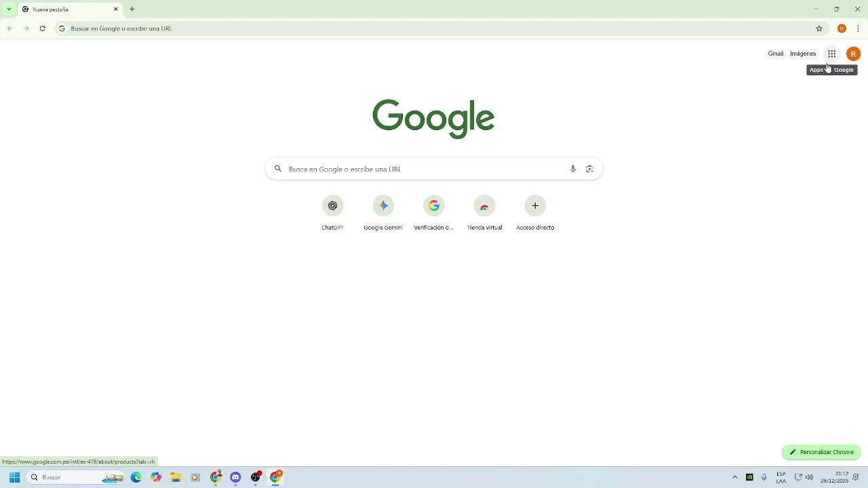Open Discord from the taskbar
This screenshot has height=488, width=868.
click(x=235, y=477)
